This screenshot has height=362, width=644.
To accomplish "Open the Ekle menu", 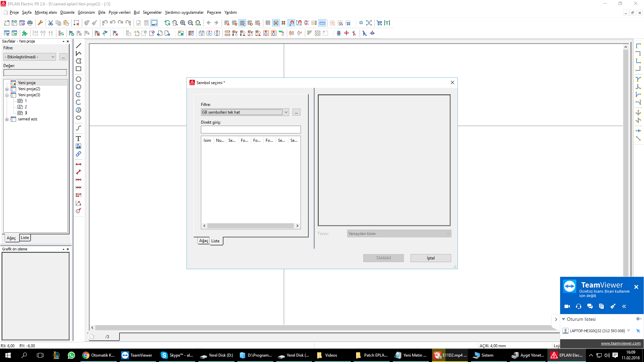I will tap(102, 12).
